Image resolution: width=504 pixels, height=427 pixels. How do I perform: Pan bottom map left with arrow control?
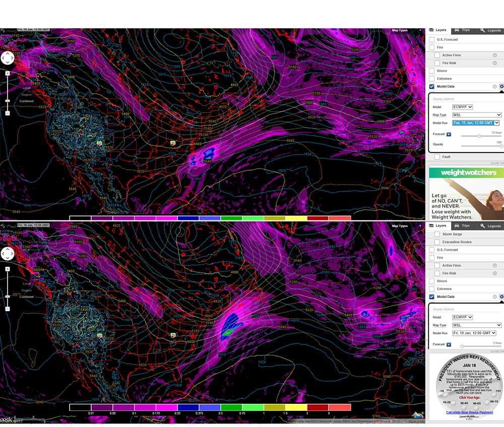pos(3,254)
